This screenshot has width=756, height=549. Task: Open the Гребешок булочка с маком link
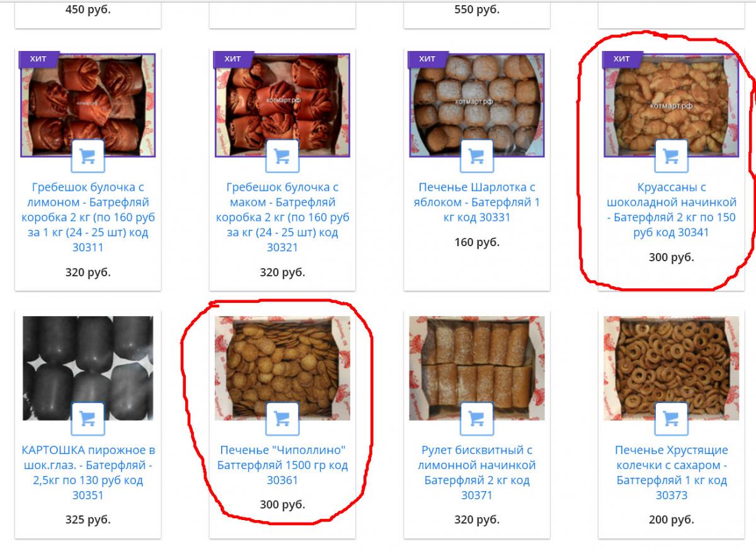[282, 217]
